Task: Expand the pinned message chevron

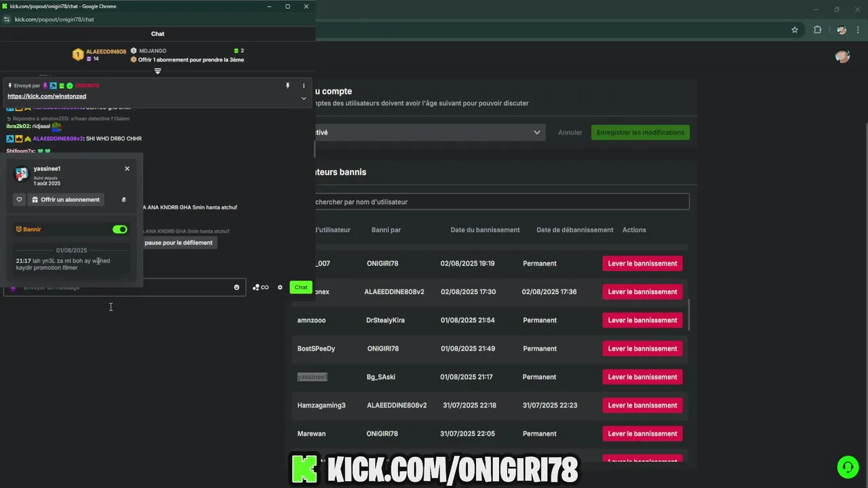Action: [304, 98]
